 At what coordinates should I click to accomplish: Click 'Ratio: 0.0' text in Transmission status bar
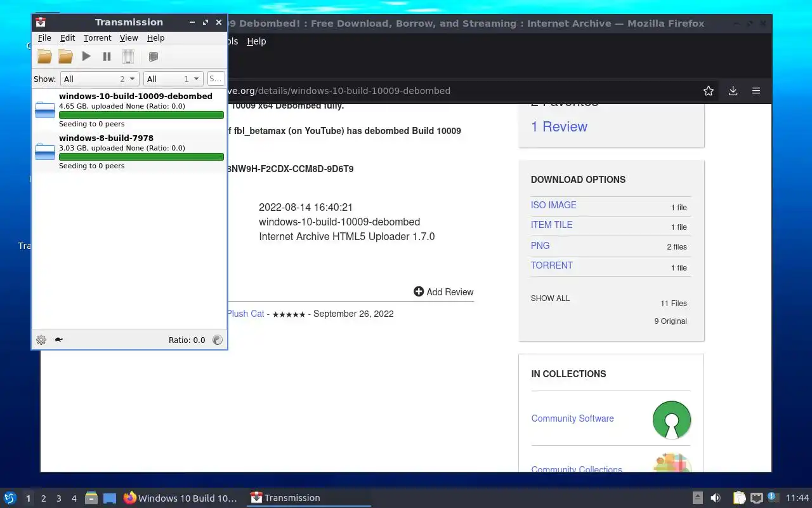click(187, 340)
